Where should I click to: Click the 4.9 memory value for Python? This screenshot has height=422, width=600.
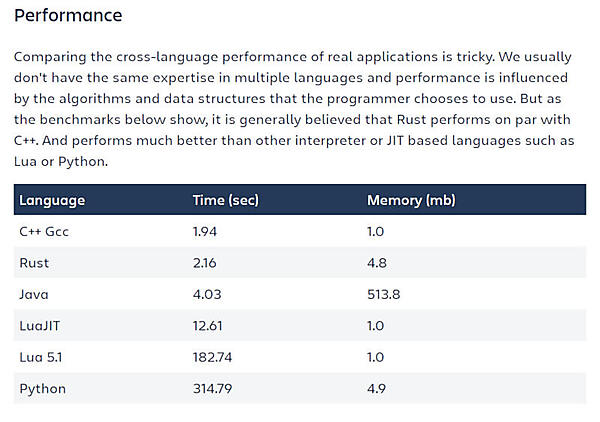(377, 389)
